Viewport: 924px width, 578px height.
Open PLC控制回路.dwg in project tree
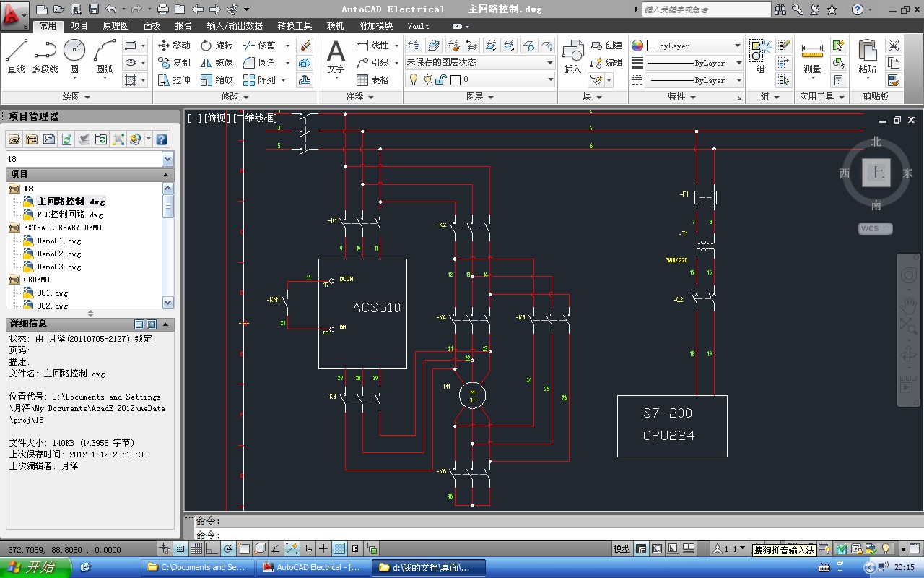[69, 215]
